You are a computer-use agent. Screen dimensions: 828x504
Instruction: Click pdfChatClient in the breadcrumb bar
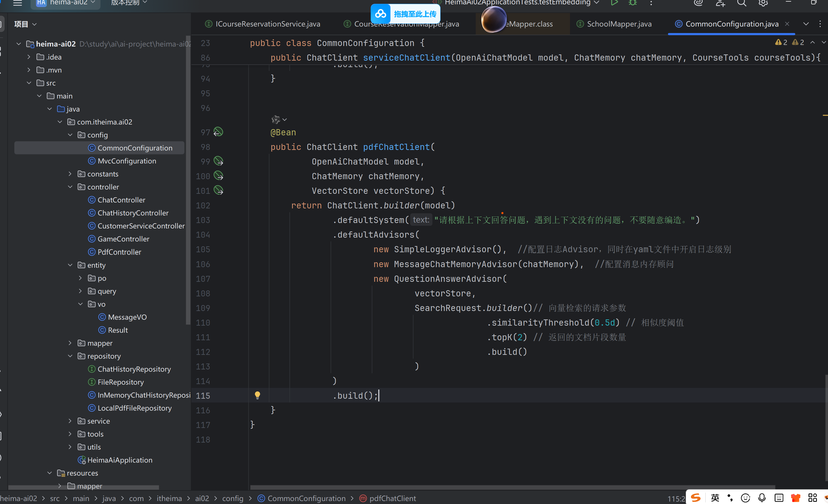tap(392, 498)
